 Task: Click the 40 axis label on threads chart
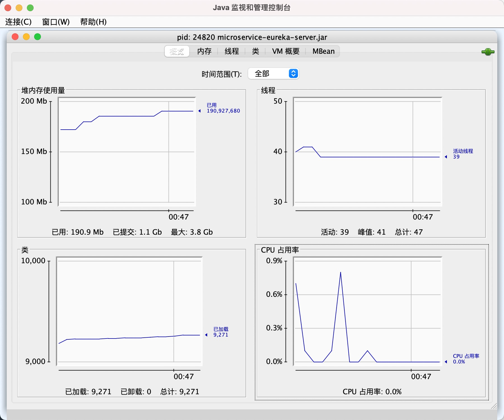278,151
